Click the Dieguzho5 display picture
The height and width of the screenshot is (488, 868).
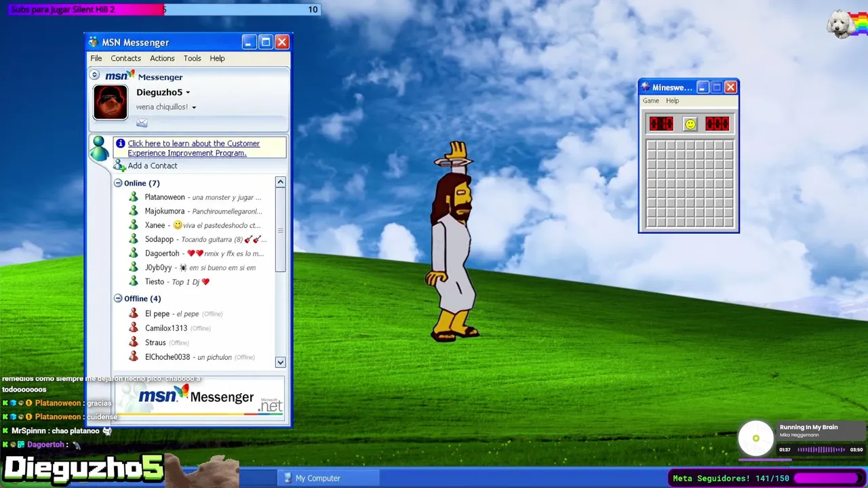[111, 102]
